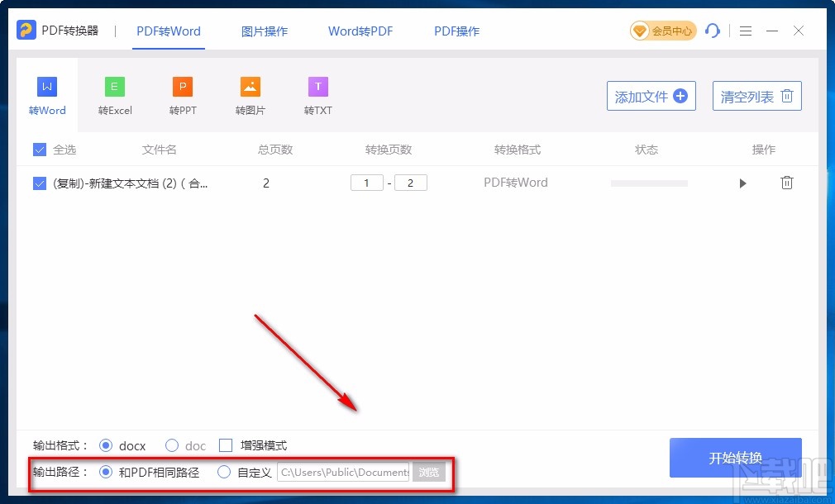Select the doc output format radio button

click(171, 445)
